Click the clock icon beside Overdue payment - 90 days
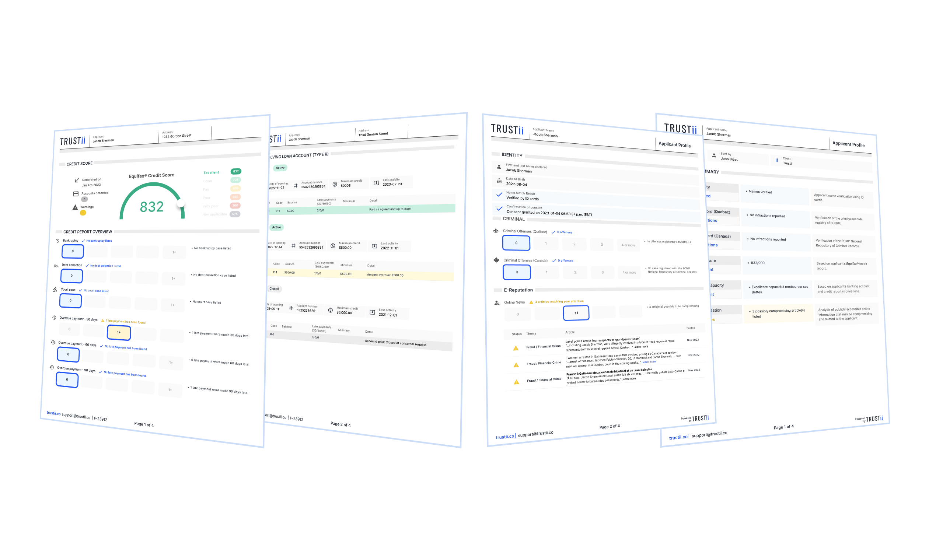Image resolution: width=936 pixels, height=560 pixels. coord(52,367)
